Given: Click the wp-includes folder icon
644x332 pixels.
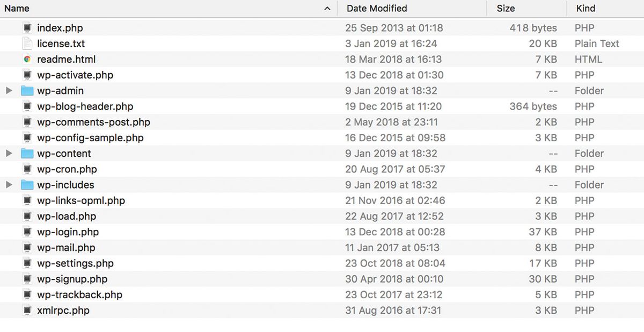Looking at the screenshot, I should point(27,185).
